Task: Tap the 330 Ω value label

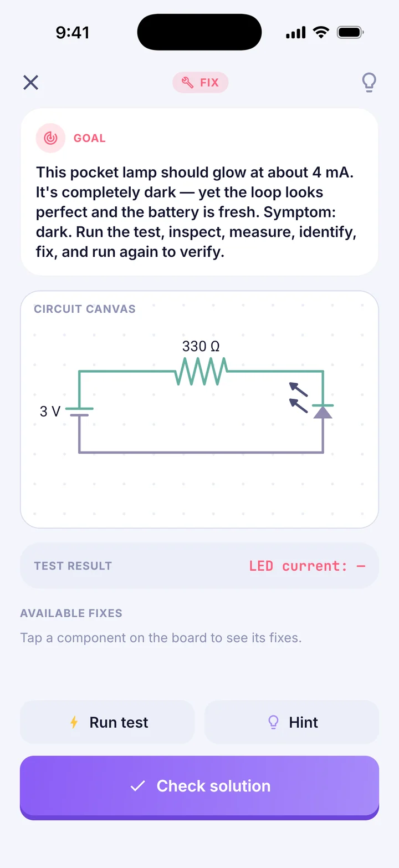Action: 201,347
